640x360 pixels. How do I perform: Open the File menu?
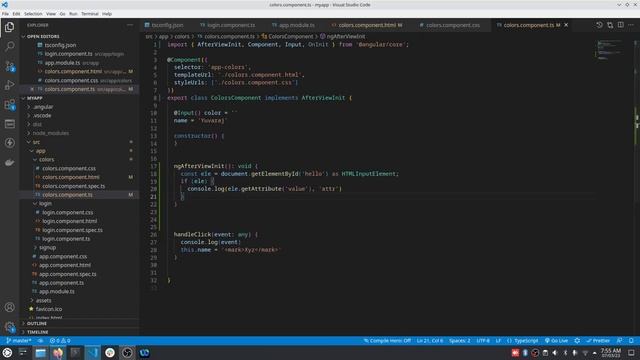click(5, 13)
